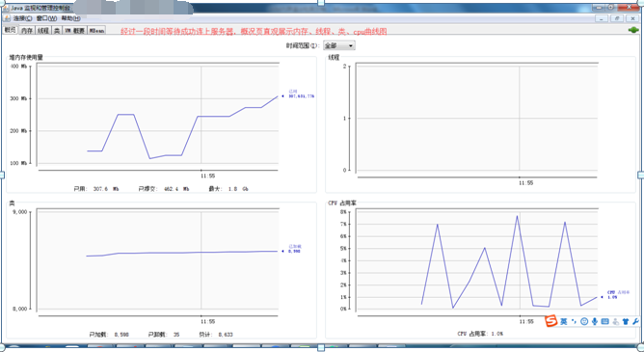The width and height of the screenshot is (644, 352).
Task: Open the Sogou skin shirt icon
Action: click(626, 321)
